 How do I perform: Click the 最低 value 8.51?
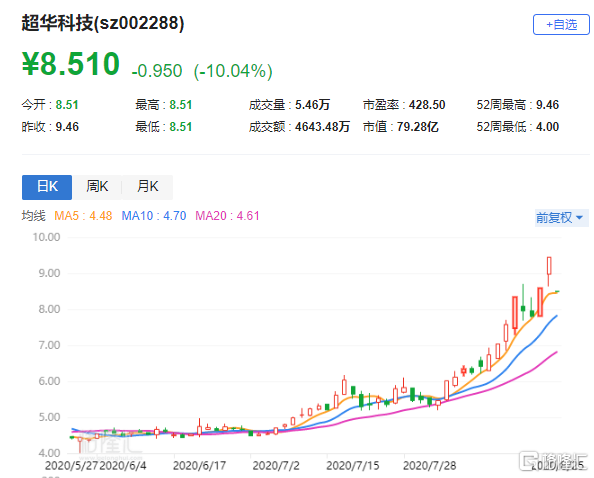(x=181, y=127)
